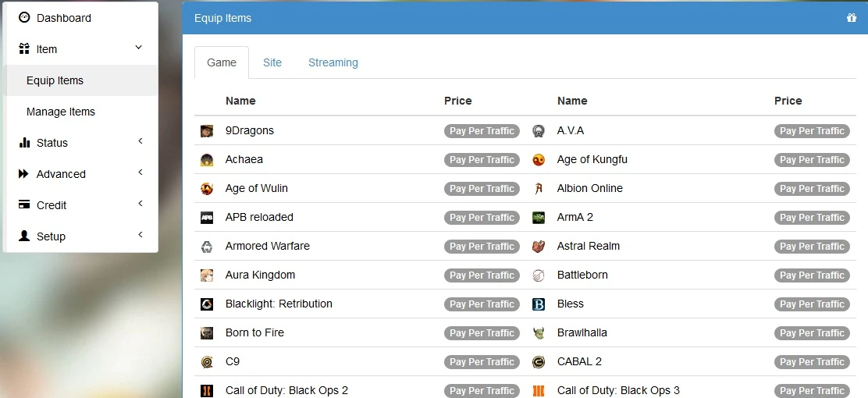The image size is (868, 398).
Task: Switch to the Site tab
Action: pyautogui.click(x=272, y=62)
